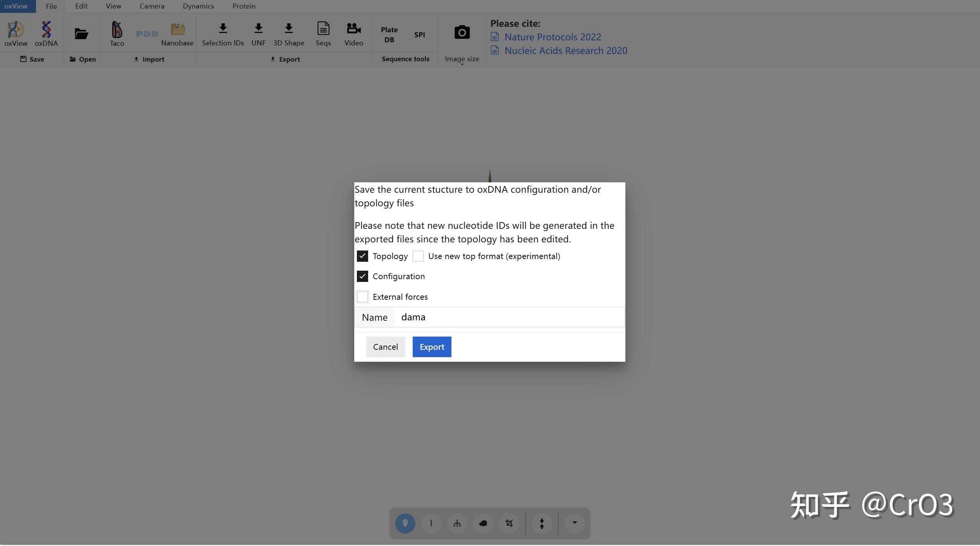Open the Nature Protocols 2022 link
This screenshot has width=980, height=546.
click(x=553, y=37)
